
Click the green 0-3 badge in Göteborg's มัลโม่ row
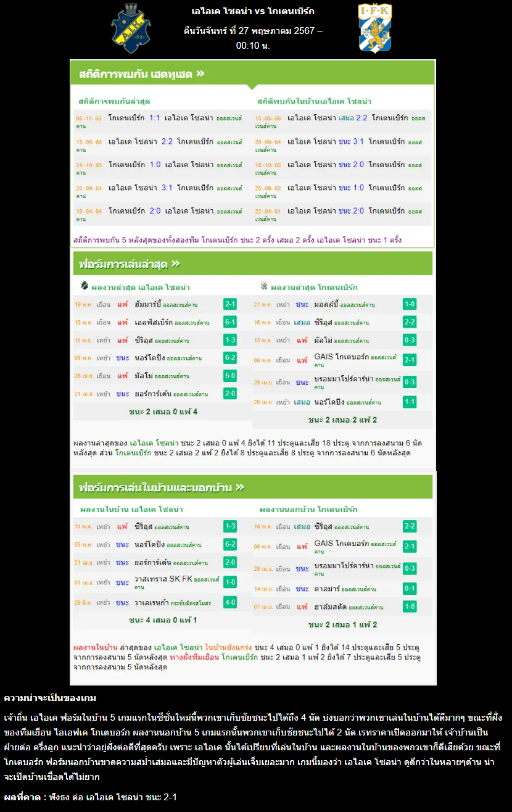click(x=410, y=339)
